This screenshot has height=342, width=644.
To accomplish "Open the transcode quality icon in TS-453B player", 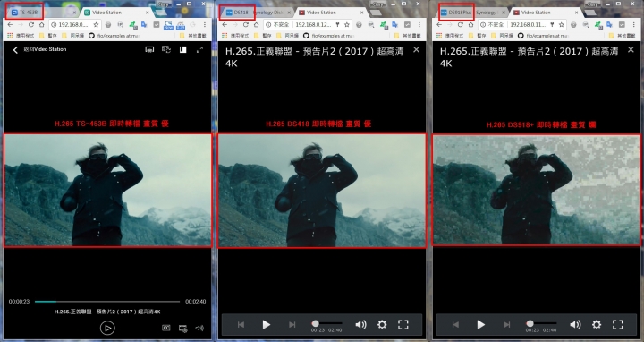I will (x=166, y=49).
